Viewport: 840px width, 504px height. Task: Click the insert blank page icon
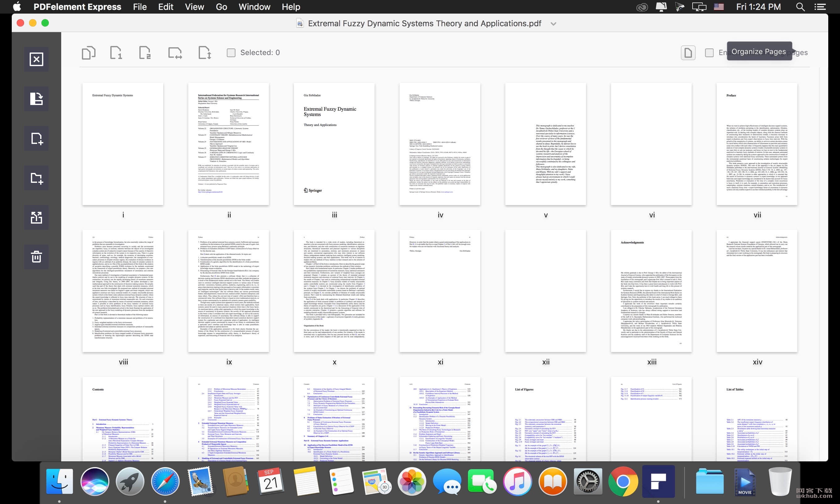[x=36, y=139]
